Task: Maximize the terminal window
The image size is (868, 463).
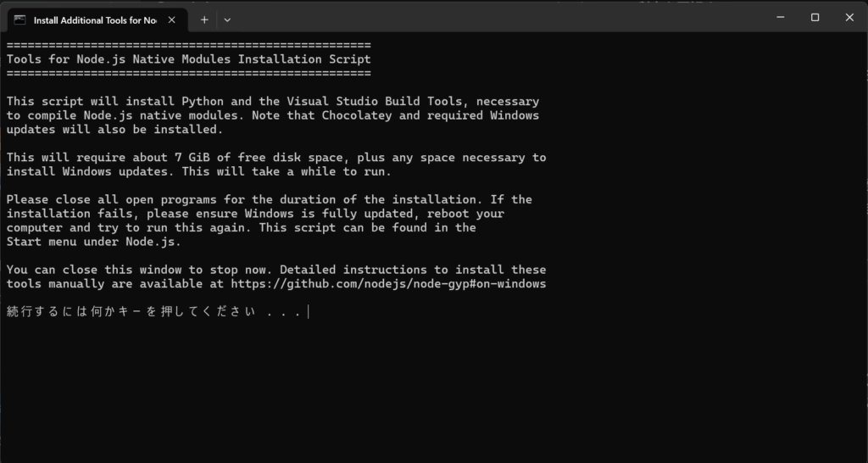Action: click(x=815, y=17)
